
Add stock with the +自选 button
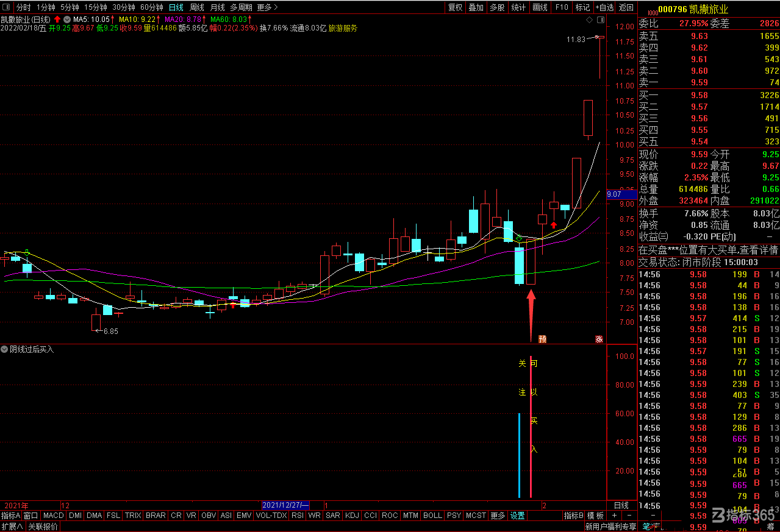(x=604, y=7)
